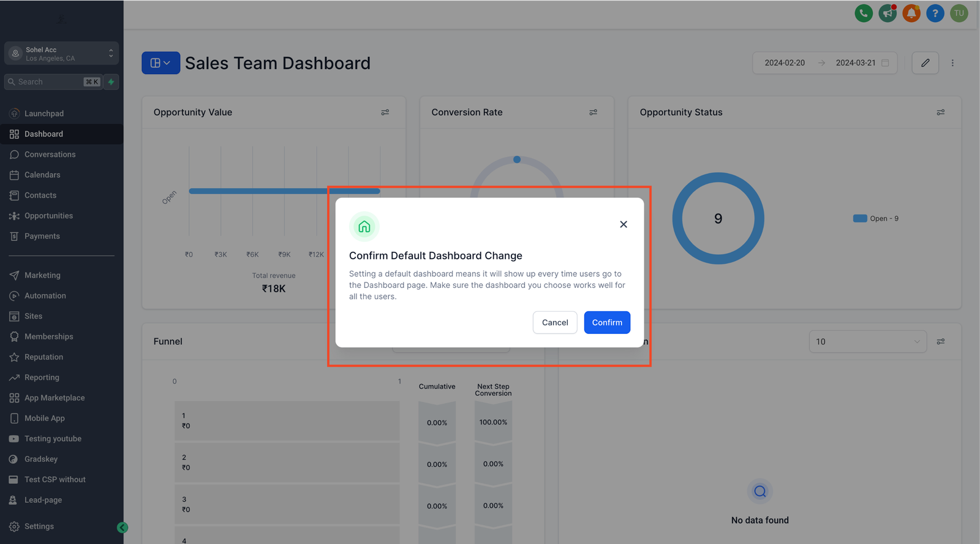Go to Opportunities in the sidebar

click(48, 216)
